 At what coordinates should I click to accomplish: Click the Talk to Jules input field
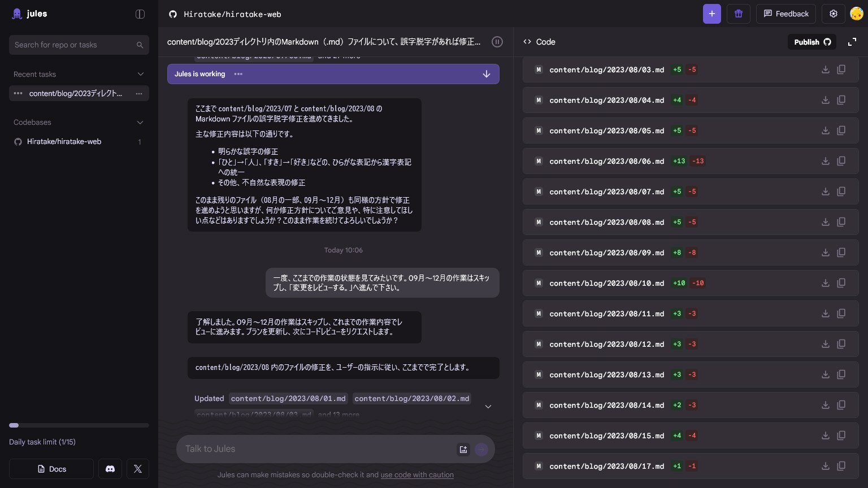(x=316, y=449)
